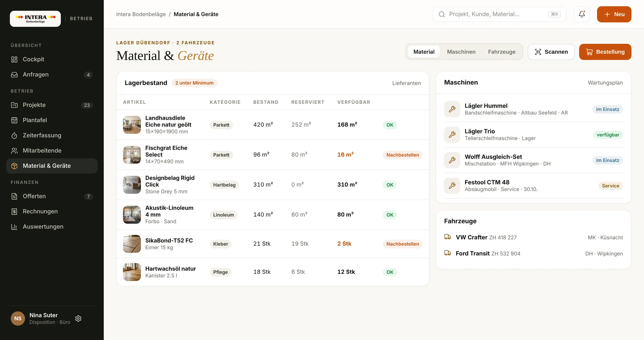644x340 pixels.
Task: Click wrench icon for Lägler Trio
Action: click(x=452, y=135)
